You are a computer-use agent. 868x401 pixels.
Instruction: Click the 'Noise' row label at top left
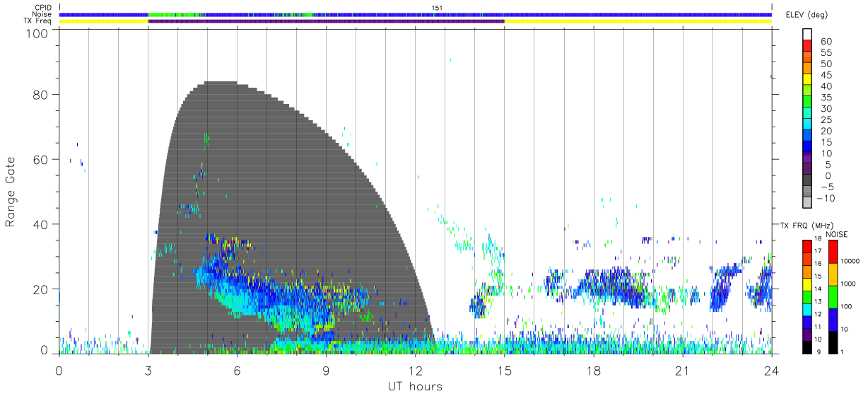coord(42,14)
